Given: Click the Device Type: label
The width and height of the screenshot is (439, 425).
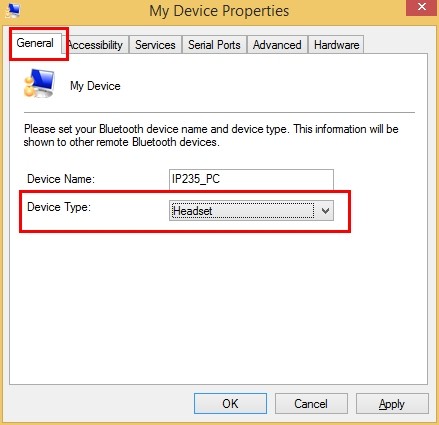Looking at the screenshot, I should tap(59, 207).
